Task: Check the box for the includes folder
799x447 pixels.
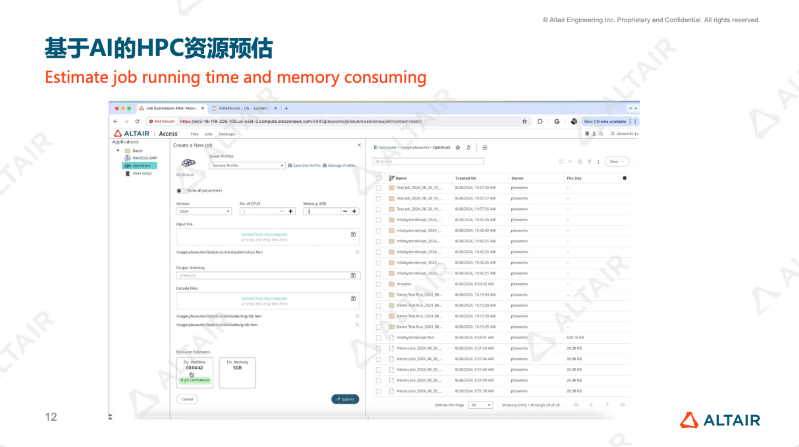Action: point(378,284)
